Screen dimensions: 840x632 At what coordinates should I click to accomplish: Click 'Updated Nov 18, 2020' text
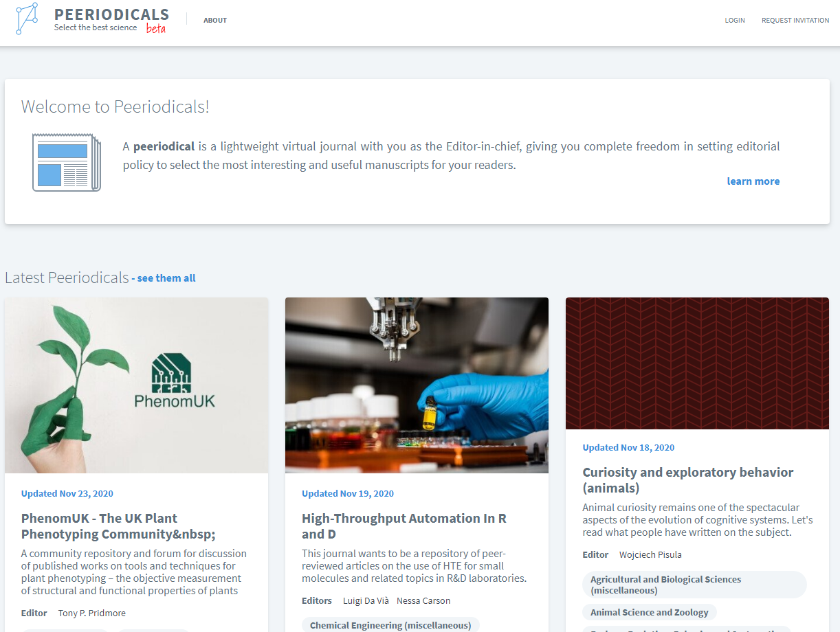tap(628, 447)
